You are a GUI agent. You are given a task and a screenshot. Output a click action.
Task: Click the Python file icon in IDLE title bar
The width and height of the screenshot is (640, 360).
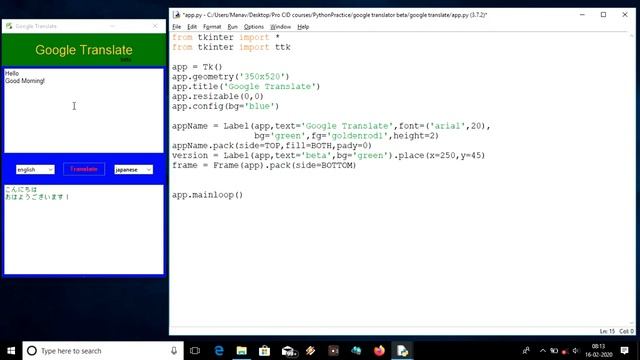176,15
